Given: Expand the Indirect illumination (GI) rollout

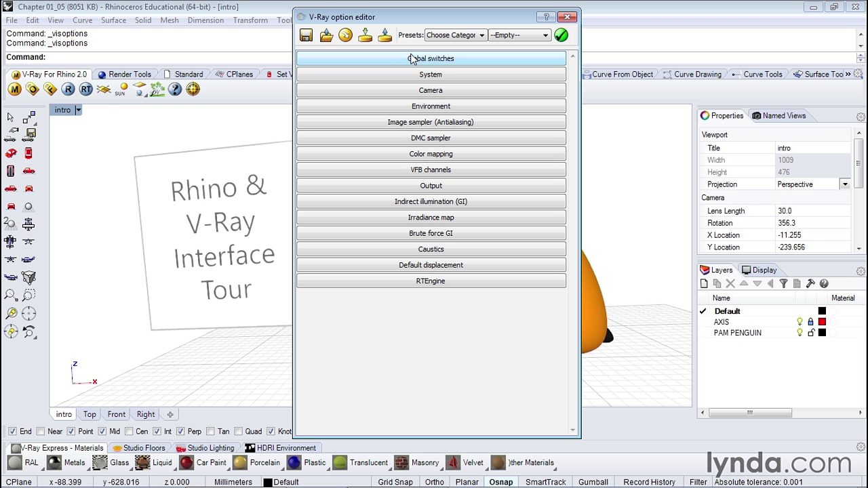Looking at the screenshot, I should (x=431, y=201).
